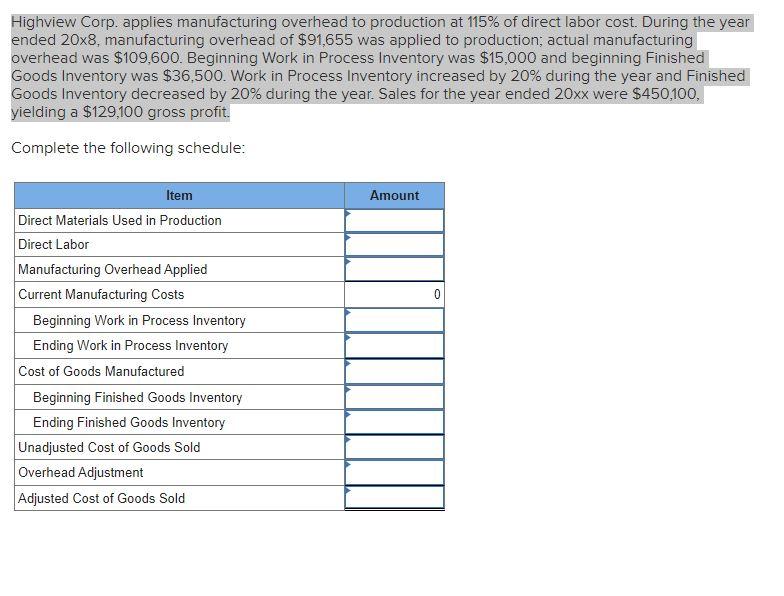The image size is (784, 596).
Task: Click the Adjusted Cost of Goods Sold amount field
Action: click(x=394, y=498)
